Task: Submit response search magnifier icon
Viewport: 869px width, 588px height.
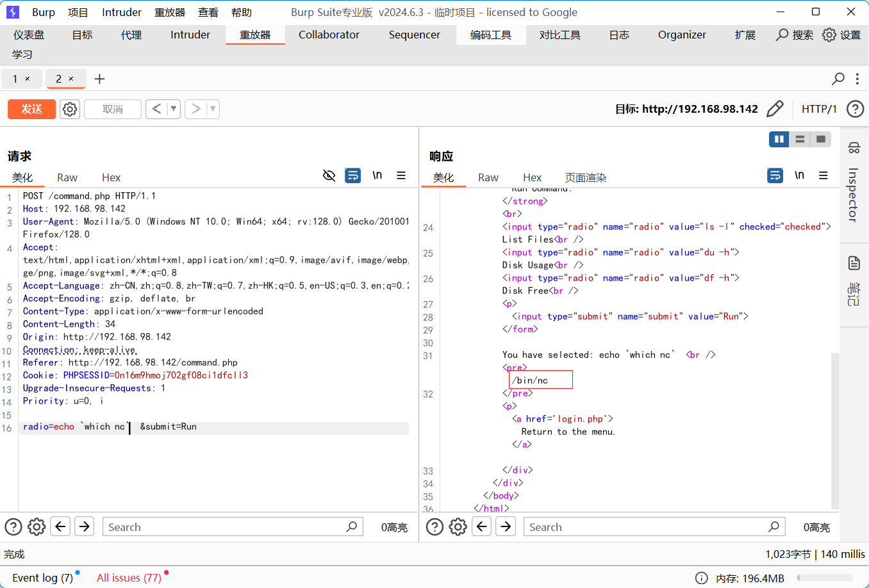Action: pos(774,527)
